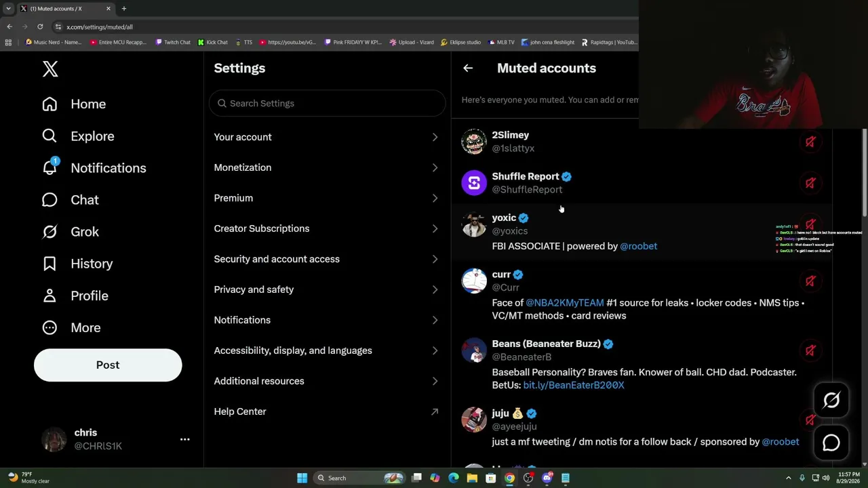Open History in the sidebar
The width and height of the screenshot is (868, 488).
coord(77,264)
